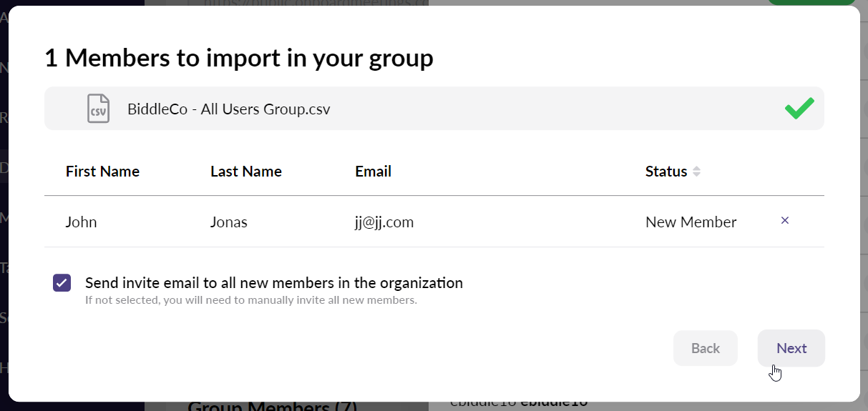Click the CSV file icon
The image size is (868, 411).
click(x=98, y=109)
